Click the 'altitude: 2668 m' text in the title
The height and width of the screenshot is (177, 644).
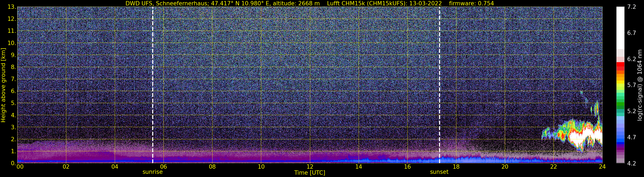(296, 3)
